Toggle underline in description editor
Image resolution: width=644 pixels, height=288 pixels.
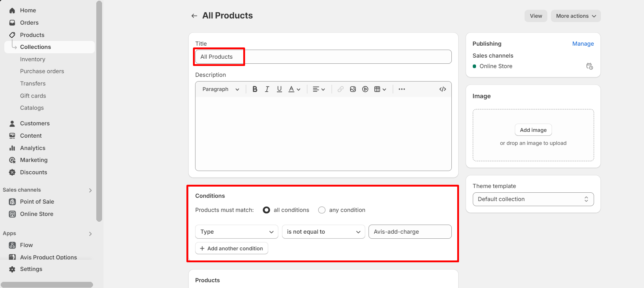(279, 89)
